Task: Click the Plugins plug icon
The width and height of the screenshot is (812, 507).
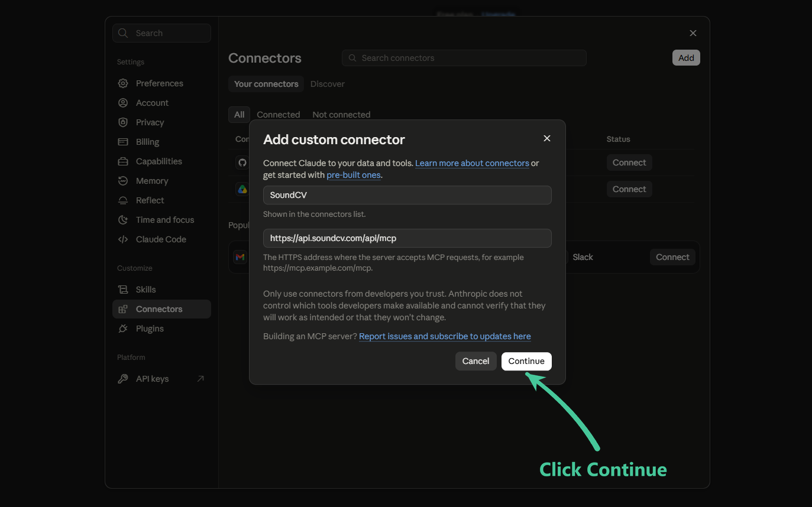Action: point(123,329)
